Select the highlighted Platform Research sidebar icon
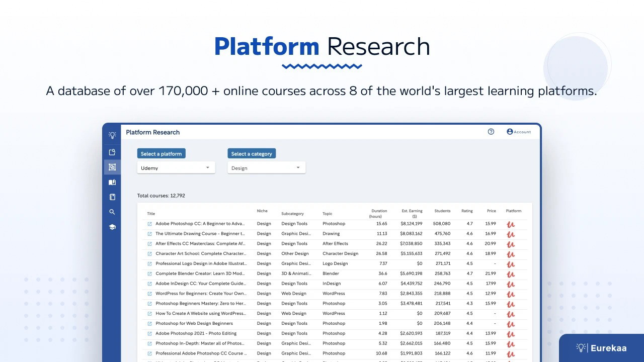This screenshot has width=644, height=362. [112, 167]
